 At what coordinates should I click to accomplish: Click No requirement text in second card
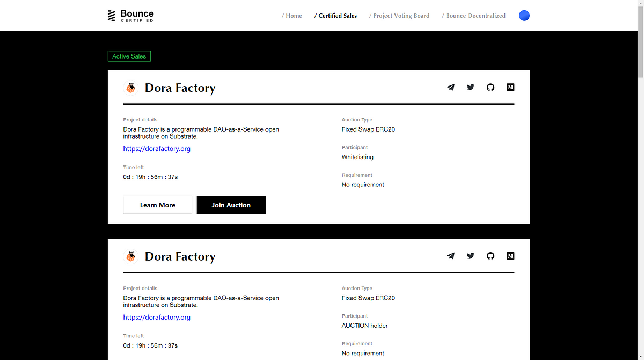point(363,354)
